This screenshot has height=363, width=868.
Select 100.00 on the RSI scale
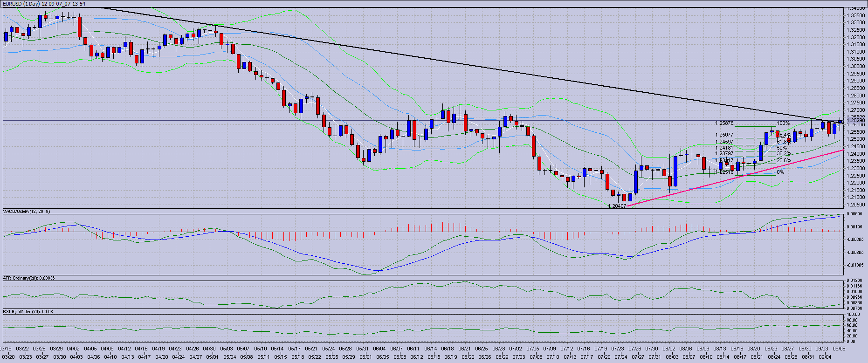click(853, 315)
